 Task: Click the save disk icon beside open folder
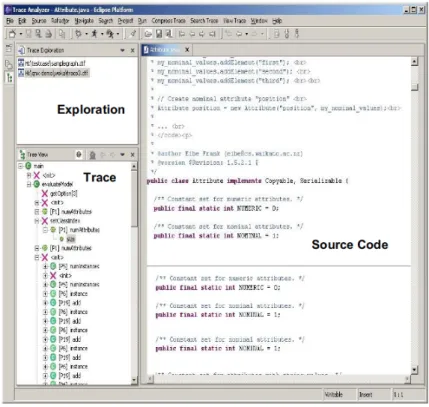tap(159, 34)
